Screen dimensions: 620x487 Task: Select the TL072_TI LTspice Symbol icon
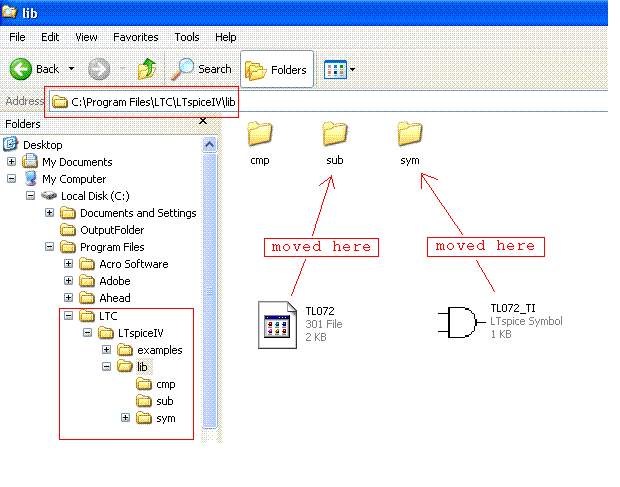[461, 322]
